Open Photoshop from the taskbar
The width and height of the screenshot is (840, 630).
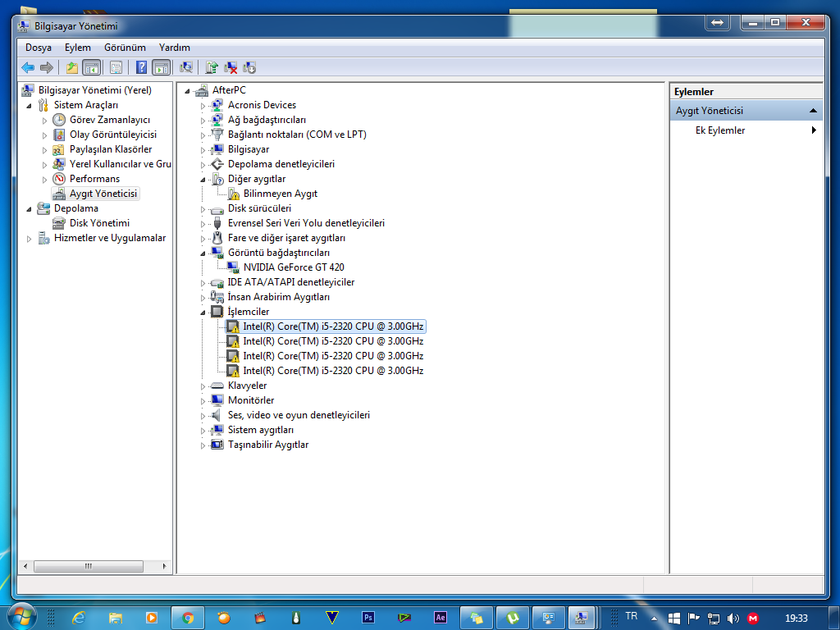pos(368,619)
